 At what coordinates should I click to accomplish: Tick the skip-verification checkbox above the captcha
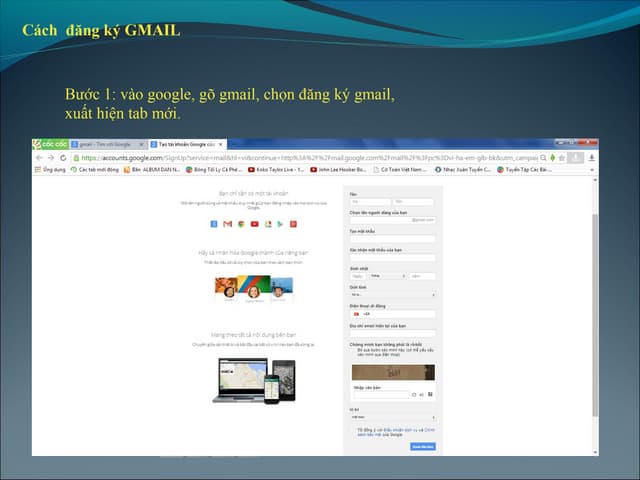pos(352,352)
